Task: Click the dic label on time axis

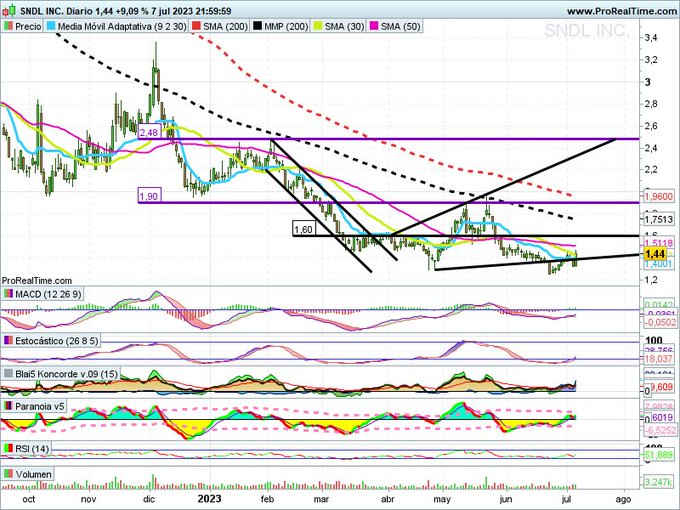Action: tap(149, 499)
